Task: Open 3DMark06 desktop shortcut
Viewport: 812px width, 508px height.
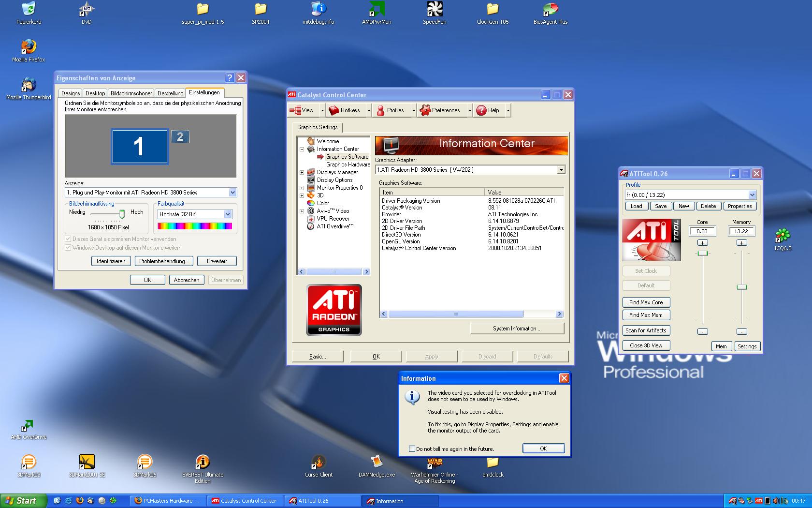Action: (145, 466)
